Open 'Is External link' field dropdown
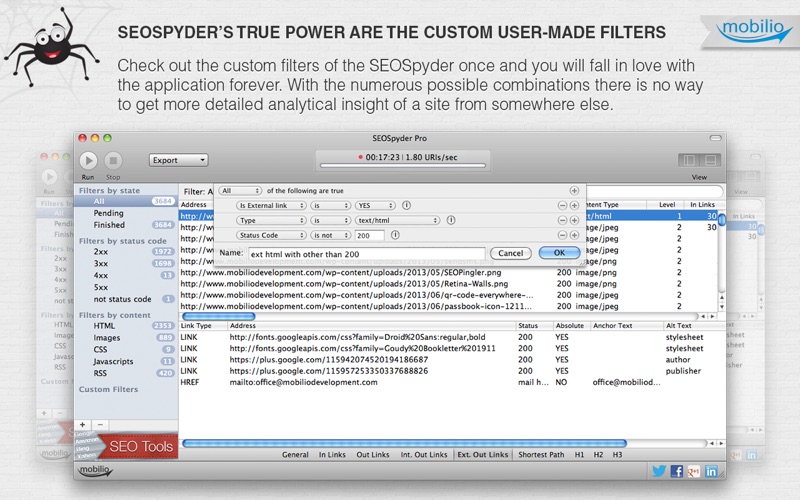 (271, 206)
